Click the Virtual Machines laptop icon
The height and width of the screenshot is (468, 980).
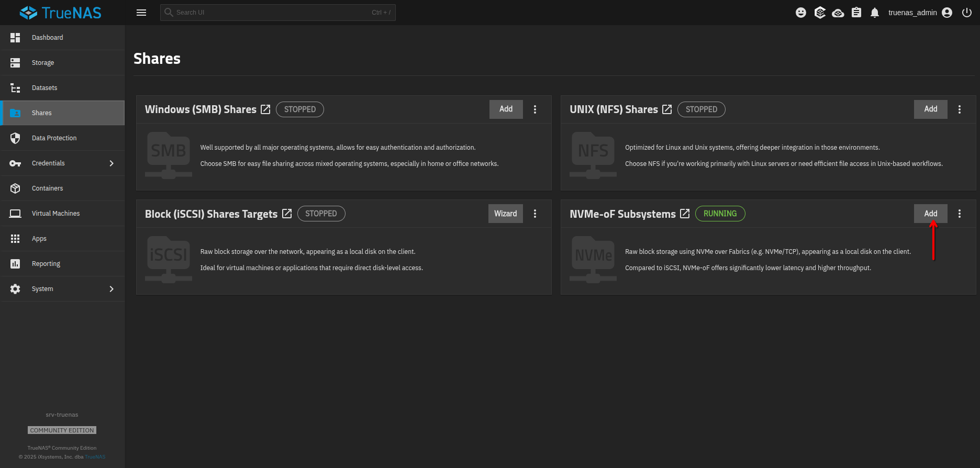pos(15,214)
